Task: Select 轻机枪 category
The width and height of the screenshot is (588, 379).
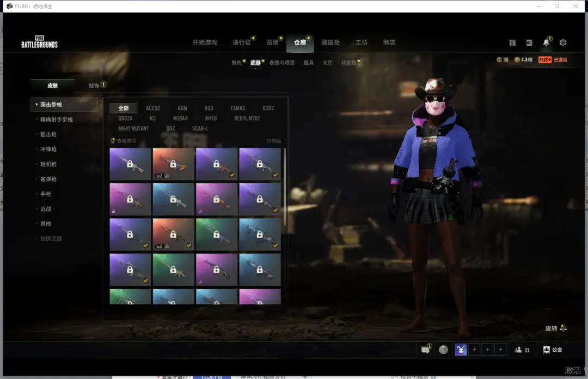Action: pyautogui.click(x=48, y=164)
